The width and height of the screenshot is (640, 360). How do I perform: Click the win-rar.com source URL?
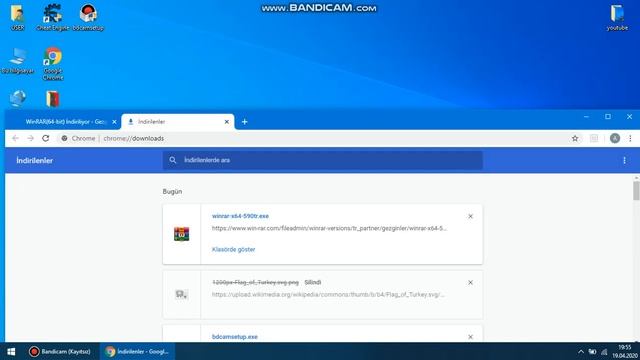coord(329,228)
